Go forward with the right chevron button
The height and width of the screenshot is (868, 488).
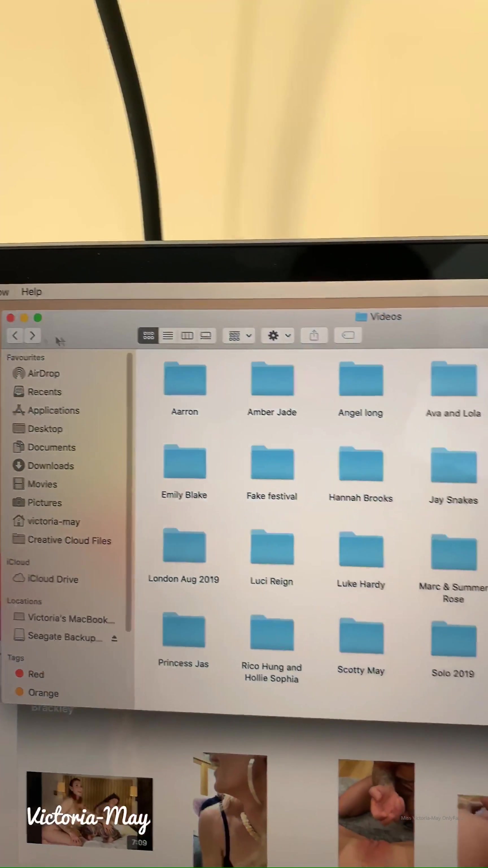(x=32, y=335)
